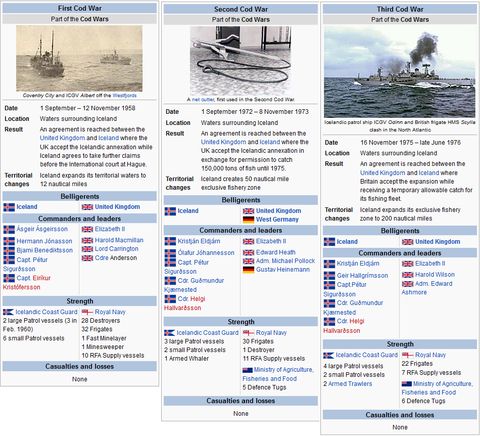The height and width of the screenshot is (436, 480).
Task: Click date '1 September – 12 November 1958'
Action: [x=87, y=108]
